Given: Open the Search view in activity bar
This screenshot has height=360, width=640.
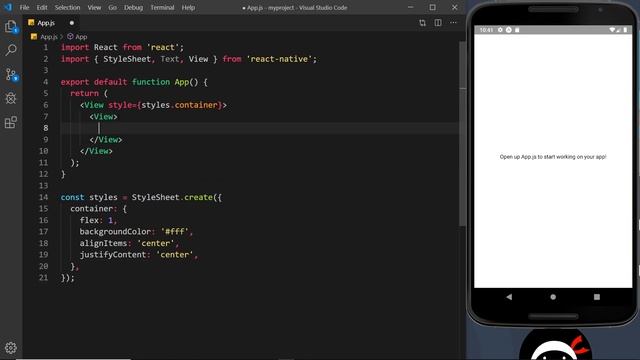Looking at the screenshot, I should click(x=11, y=50).
